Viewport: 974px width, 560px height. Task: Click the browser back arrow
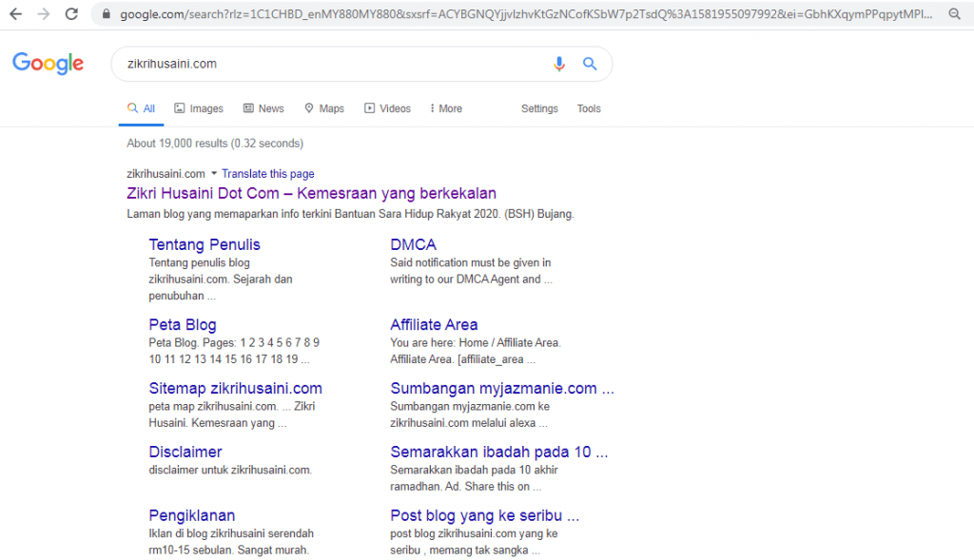pos(16,14)
